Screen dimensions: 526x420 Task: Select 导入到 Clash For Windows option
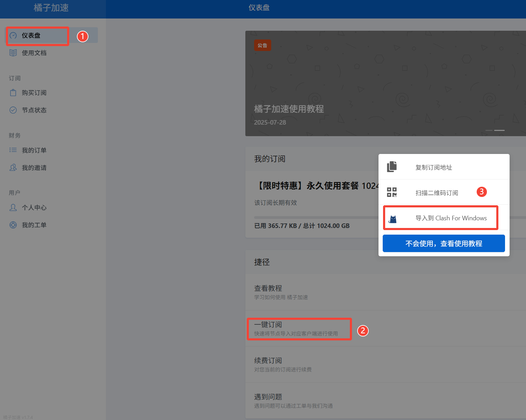point(451,218)
